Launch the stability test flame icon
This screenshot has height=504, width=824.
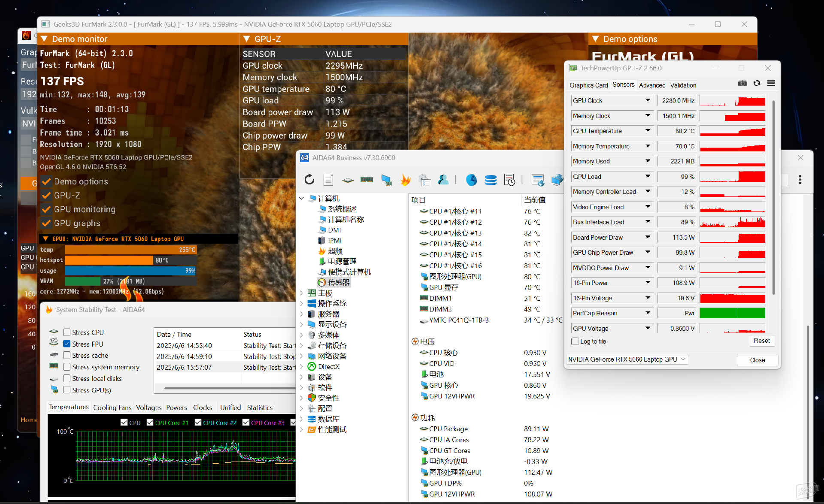coord(405,179)
